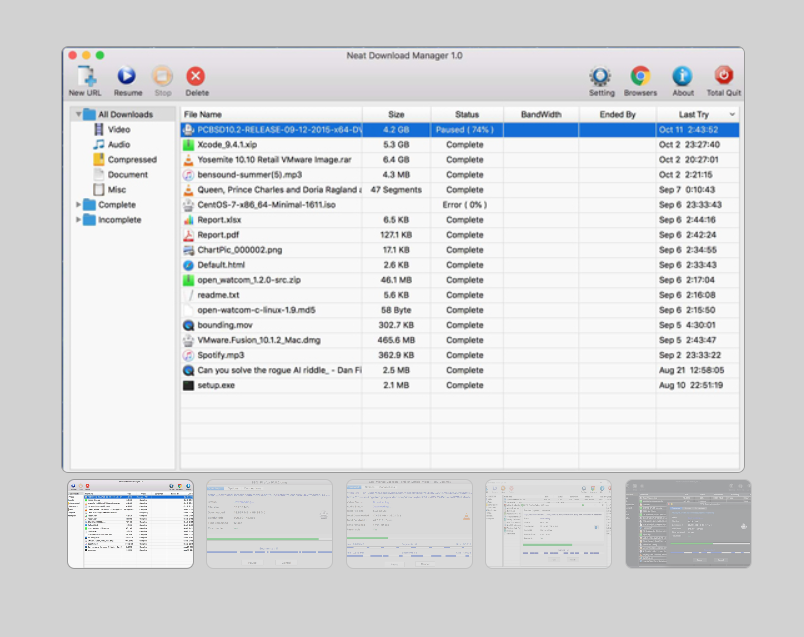Click the CentOS-7 iso disk icon
The image size is (804, 637).
pyautogui.click(x=189, y=205)
